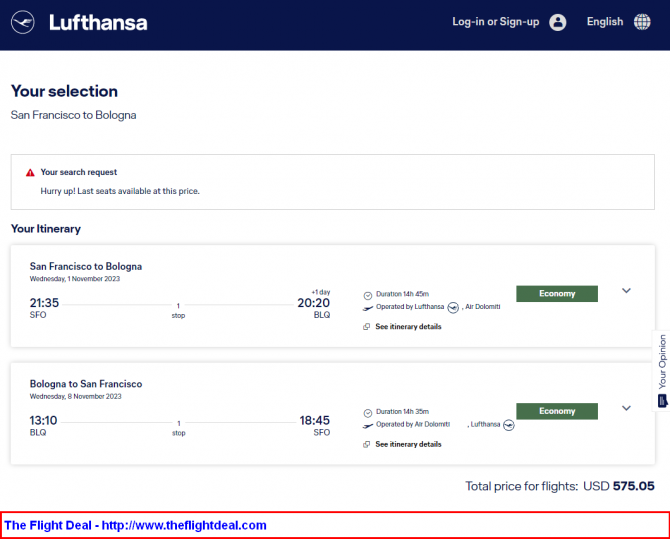Click the airplane icon beside Operated by Lufthansa

(367, 308)
